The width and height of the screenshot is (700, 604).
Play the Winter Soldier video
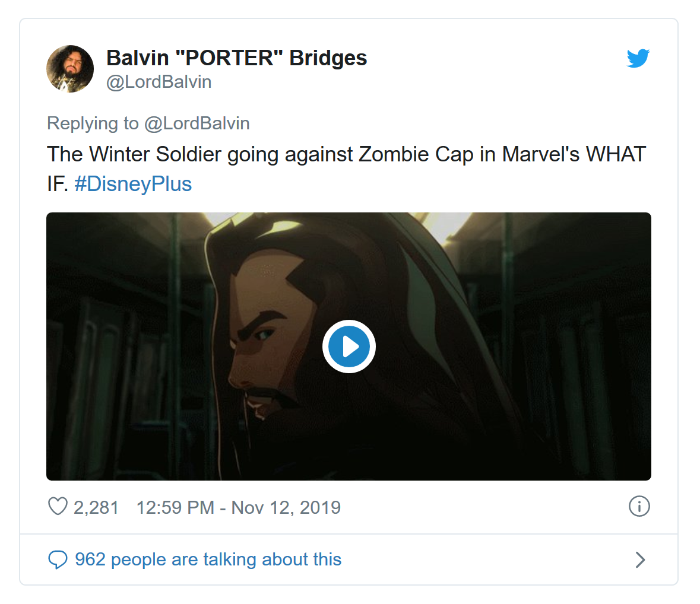[349, 346]
